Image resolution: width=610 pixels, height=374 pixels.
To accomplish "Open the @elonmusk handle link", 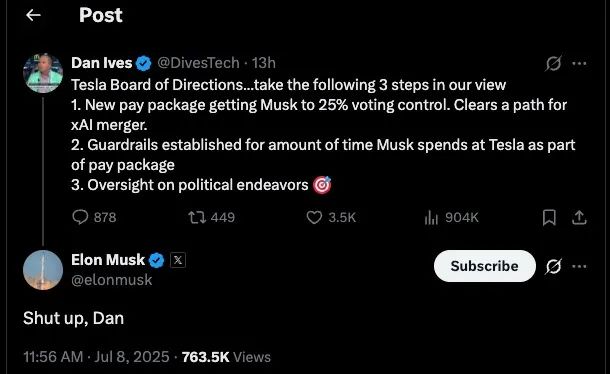I will pos(112,280).
